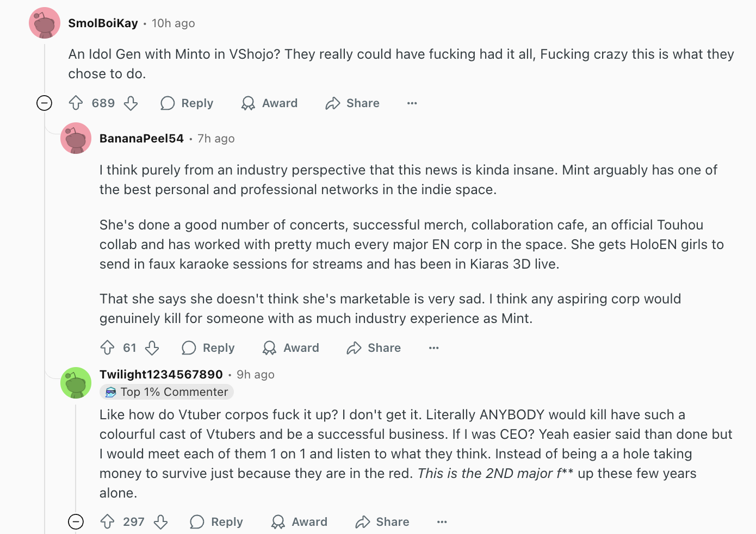This screenshot has height=534, width=756.
Task: Open the BananaPeel54 username link
Action: 141,139
